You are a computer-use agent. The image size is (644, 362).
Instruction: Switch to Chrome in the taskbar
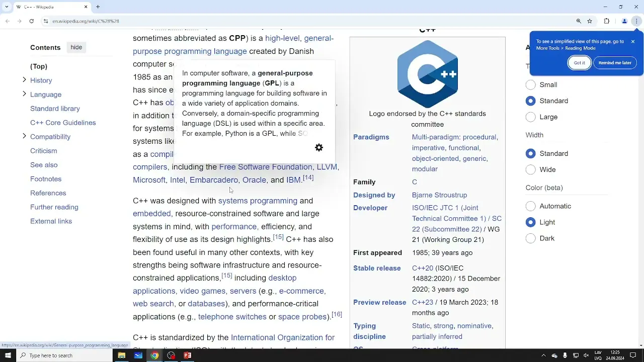tap(154, 355)
